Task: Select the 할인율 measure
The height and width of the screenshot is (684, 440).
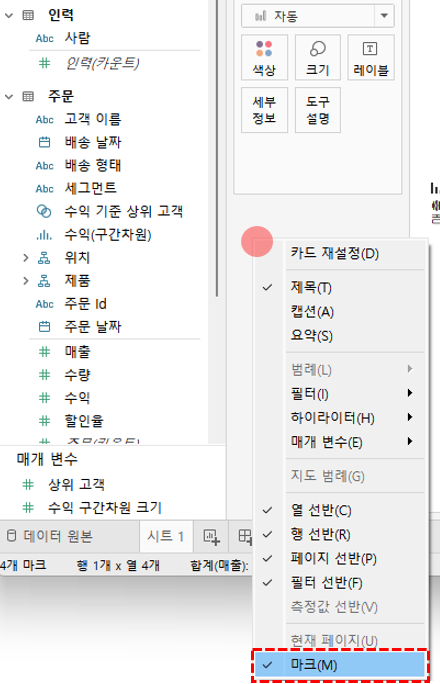Action: coord(84,421)
